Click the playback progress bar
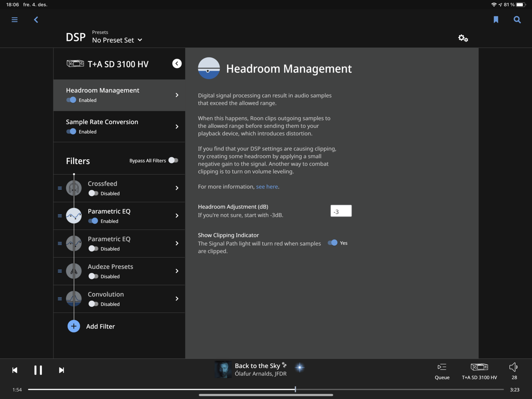532x399 pixels. pos(266,389)
